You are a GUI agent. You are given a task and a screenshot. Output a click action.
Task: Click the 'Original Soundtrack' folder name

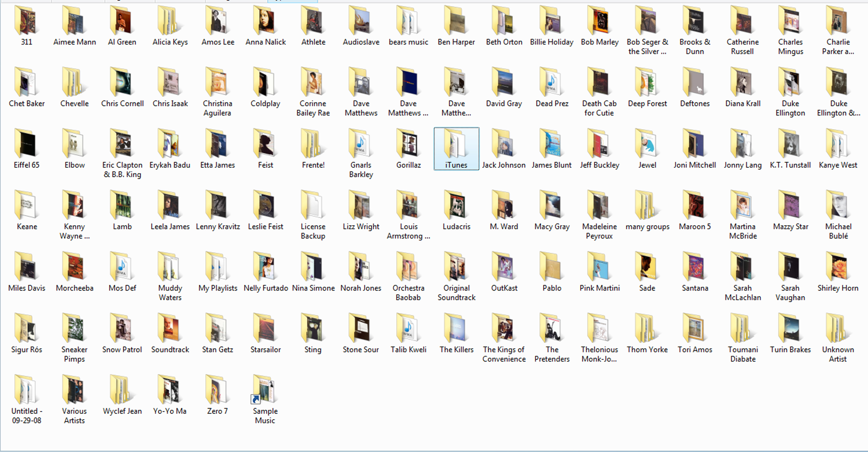point(457,293)
